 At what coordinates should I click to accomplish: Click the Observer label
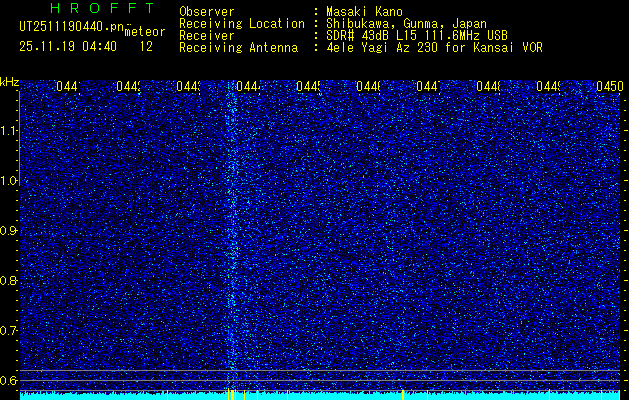click(207, 12)
